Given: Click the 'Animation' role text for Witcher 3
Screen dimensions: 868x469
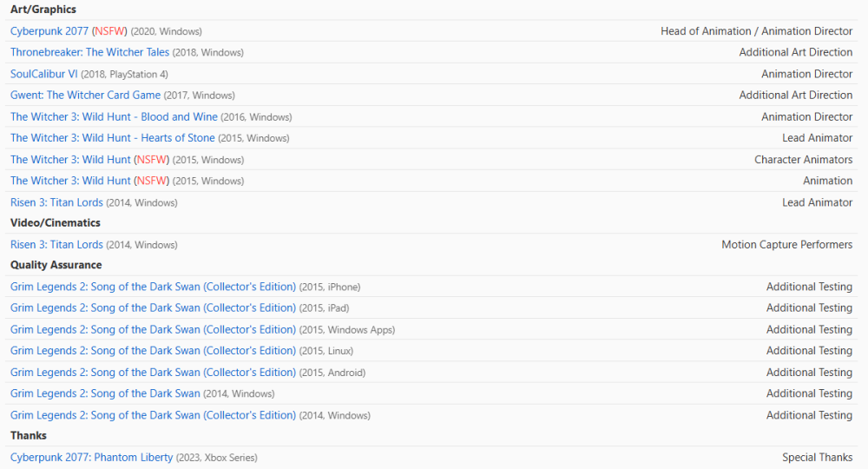Looking at the screenshot, I should (x=827, y=181).
